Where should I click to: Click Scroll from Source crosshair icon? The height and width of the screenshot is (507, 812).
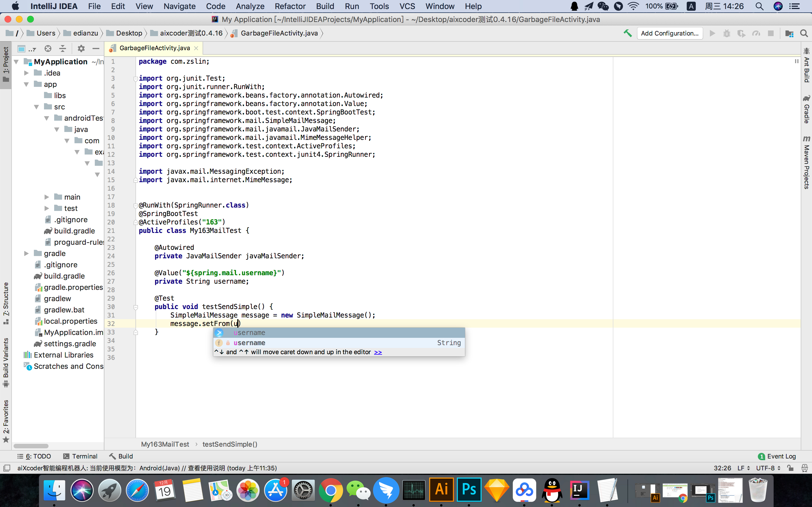48,48
